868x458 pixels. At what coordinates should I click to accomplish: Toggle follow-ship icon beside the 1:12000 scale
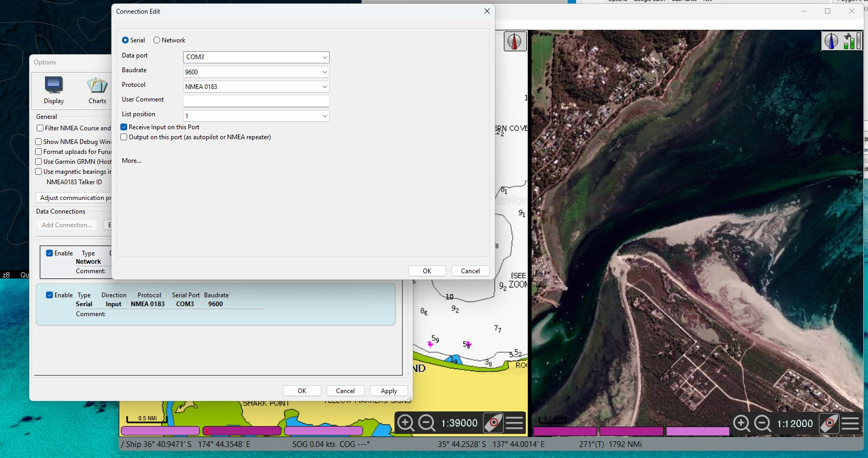pos(829,423)
